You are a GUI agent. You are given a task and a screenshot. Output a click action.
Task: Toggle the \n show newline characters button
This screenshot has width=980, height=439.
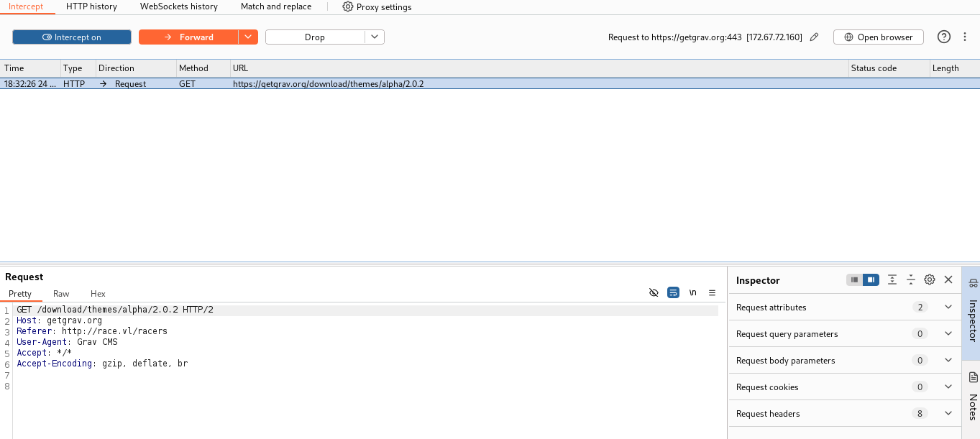click(693, 293)
